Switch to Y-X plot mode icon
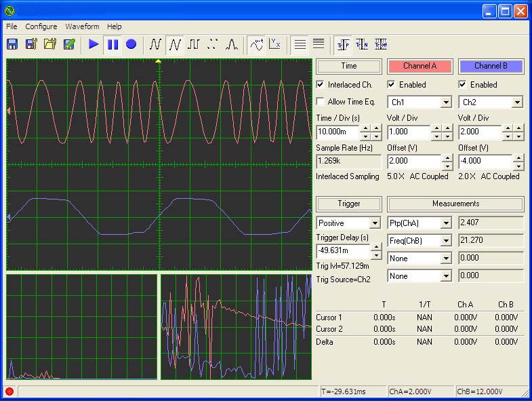The image size is (532, 401). click(274, 44)
